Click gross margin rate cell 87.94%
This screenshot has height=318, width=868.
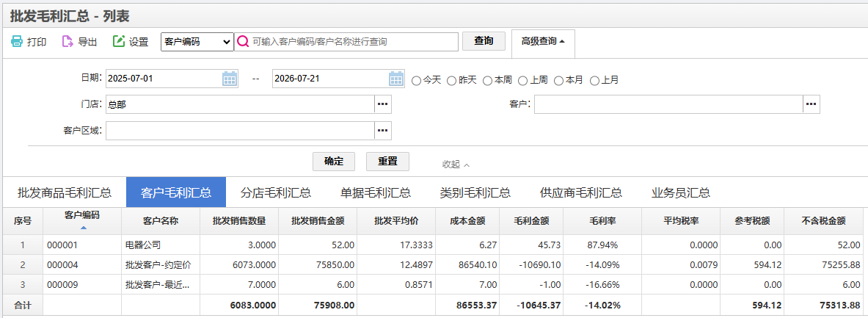pyautogui.click(x=602, y=245)
